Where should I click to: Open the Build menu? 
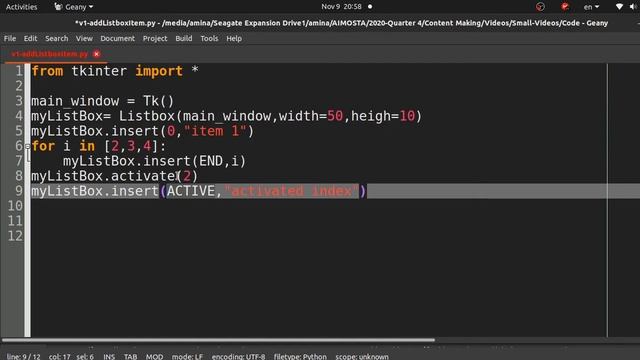click(x=184, y=38)
